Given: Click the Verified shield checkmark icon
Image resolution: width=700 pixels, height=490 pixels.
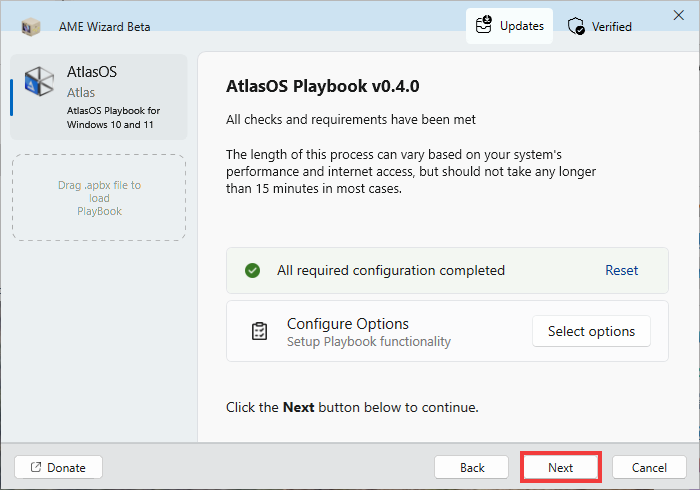Looking at the screenshot, I should click(x=576, y=27).
